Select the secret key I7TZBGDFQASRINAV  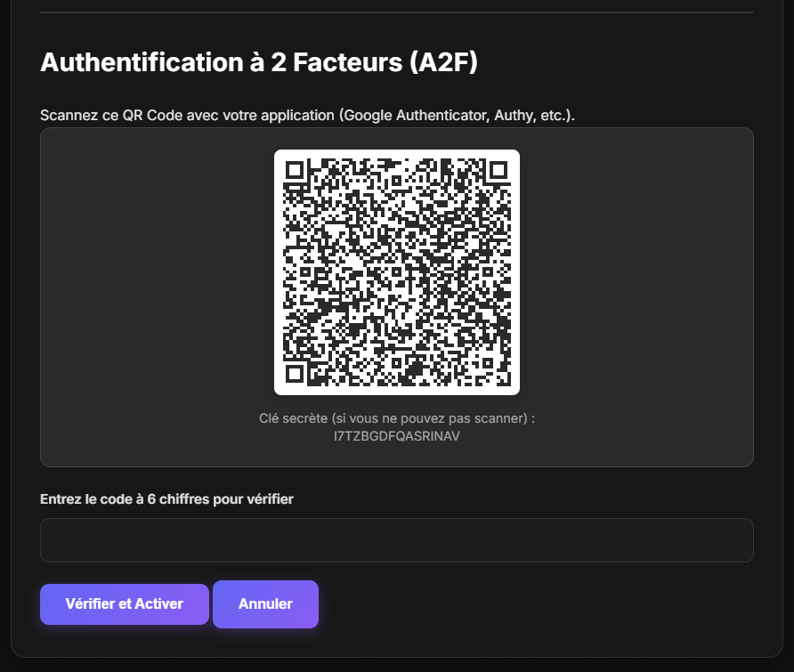(x=396, y=437)
